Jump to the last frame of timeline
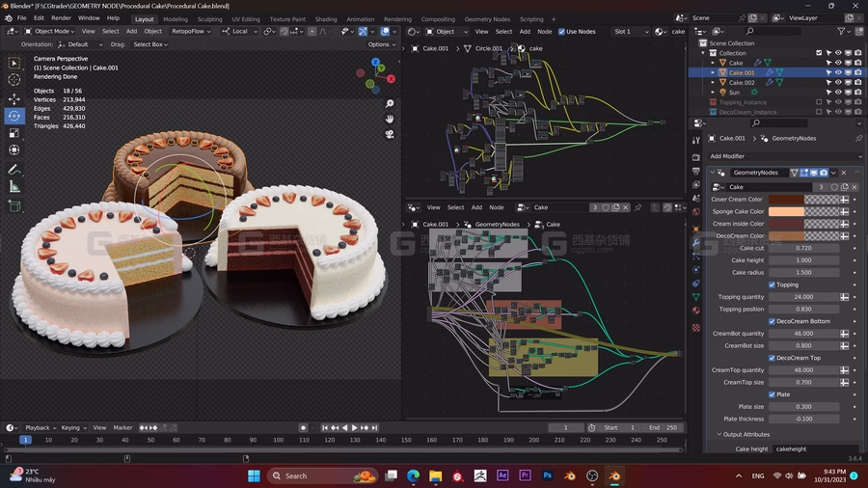 375,427
